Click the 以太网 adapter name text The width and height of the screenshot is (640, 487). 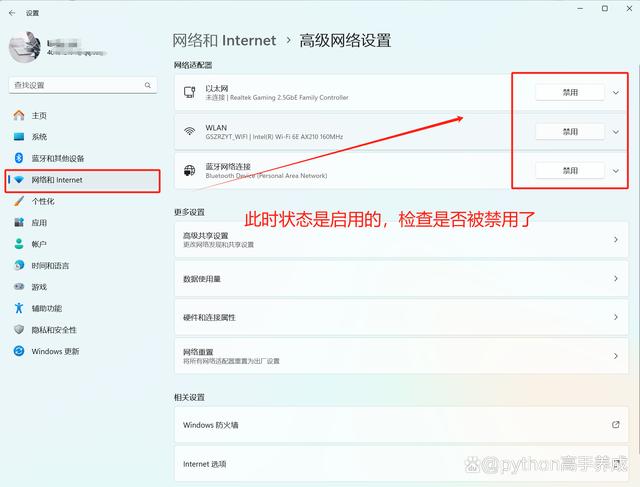point(217,89)
